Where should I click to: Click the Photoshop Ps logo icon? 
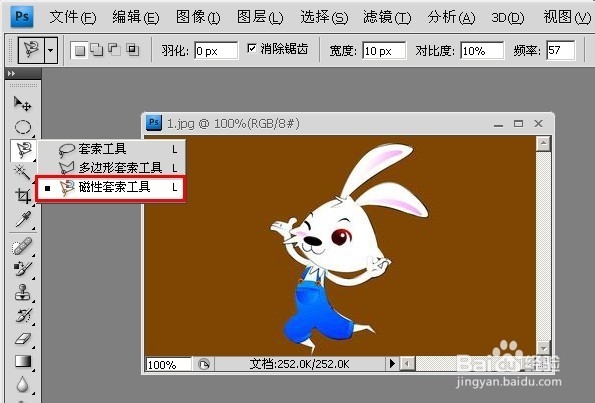[x=22, y=16]
